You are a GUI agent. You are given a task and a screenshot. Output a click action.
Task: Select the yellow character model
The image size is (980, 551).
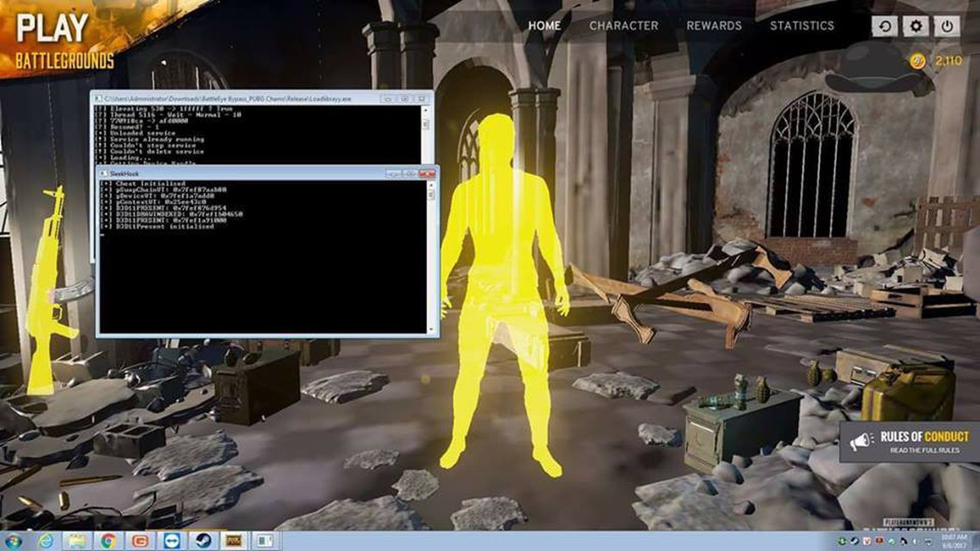(502, 294)
